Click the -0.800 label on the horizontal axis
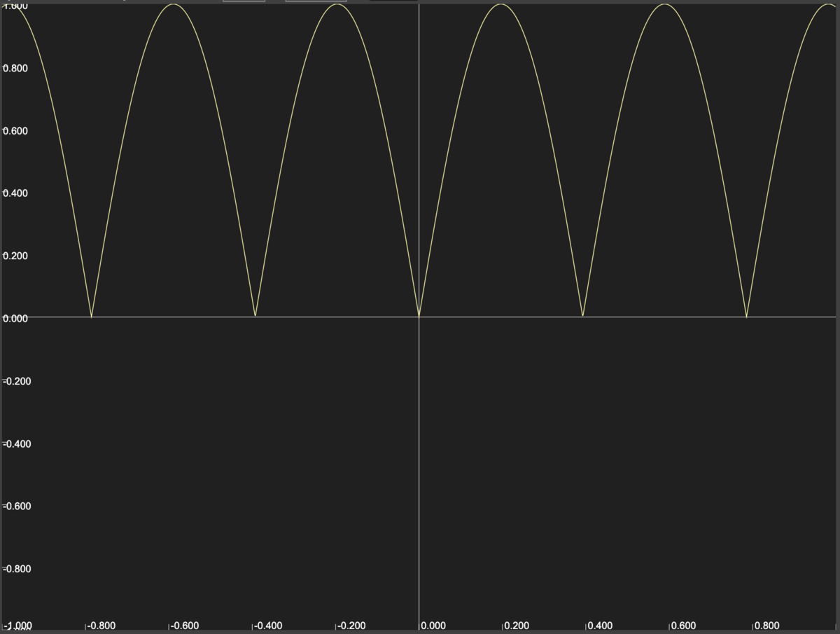 point(101,626)
